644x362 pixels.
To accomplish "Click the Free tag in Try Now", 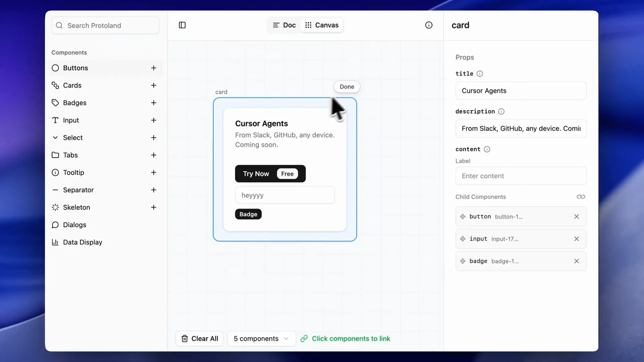I will [287, 174].
